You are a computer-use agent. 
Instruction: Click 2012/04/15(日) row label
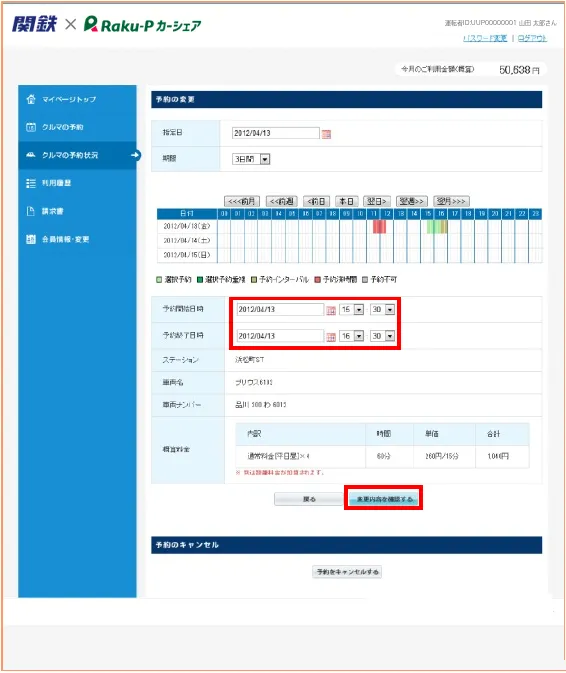187,255
